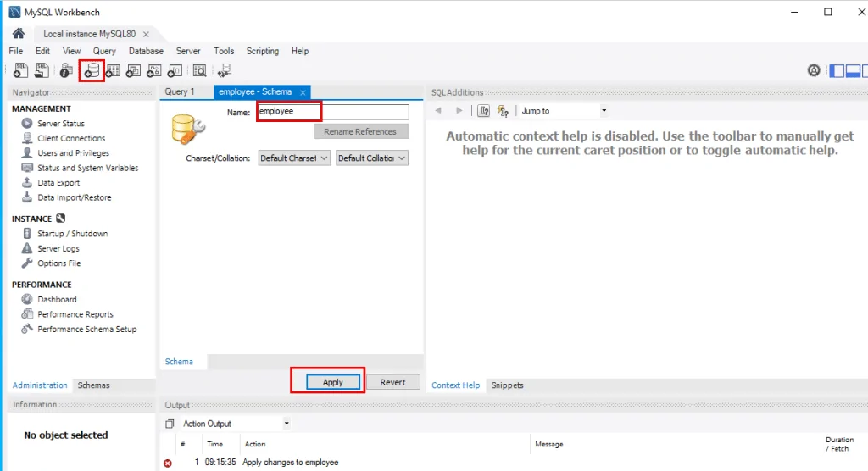Toggle the left sidebar panel view
This screenshot has height=471, width=868.
837,70
